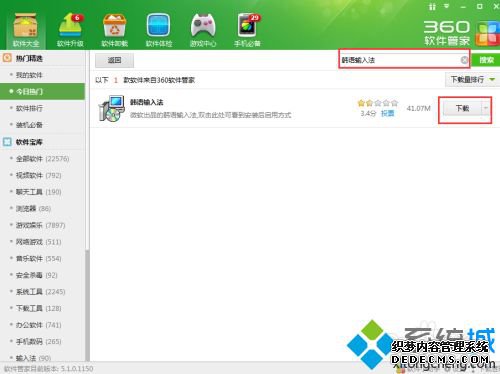Click the 41.07M file size text
The width and height of the screenshot is (500, 374).
[x=419, y=108]
